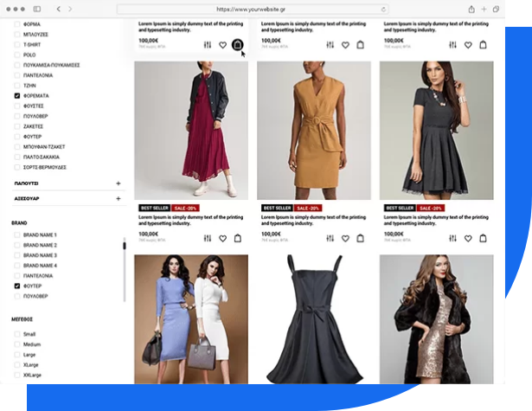Go forward with browser forward arrow
This screenshot has height=411, width=532.
click(x=70, y=9)
